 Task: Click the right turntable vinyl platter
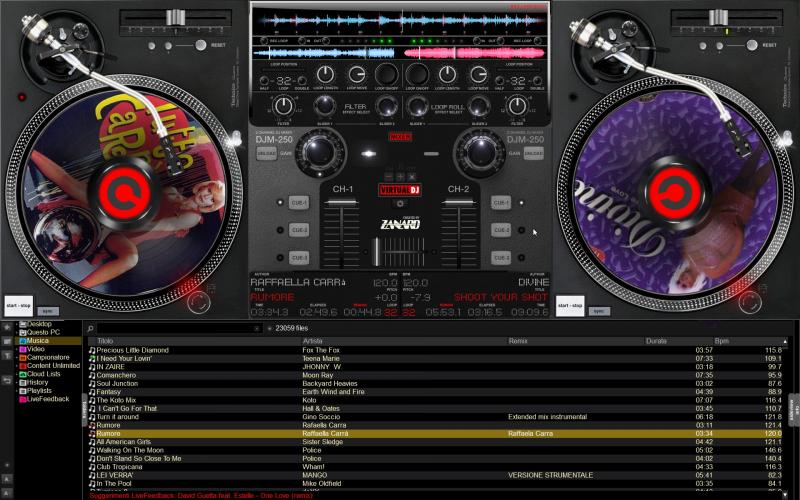coord(675,194)
